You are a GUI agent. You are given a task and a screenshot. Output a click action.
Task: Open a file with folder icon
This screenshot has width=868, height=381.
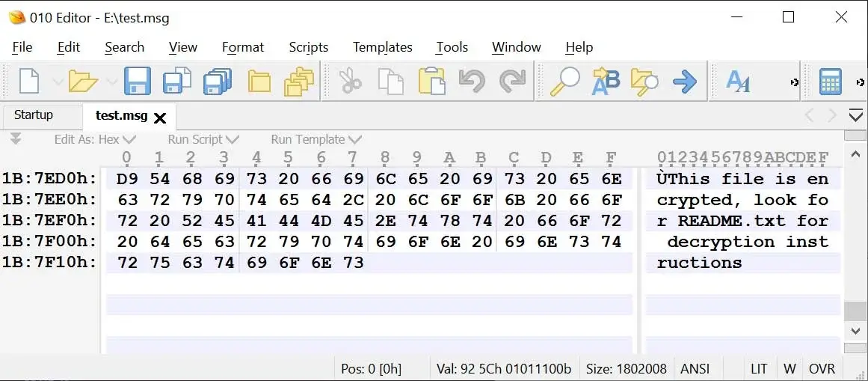(83, 82)
